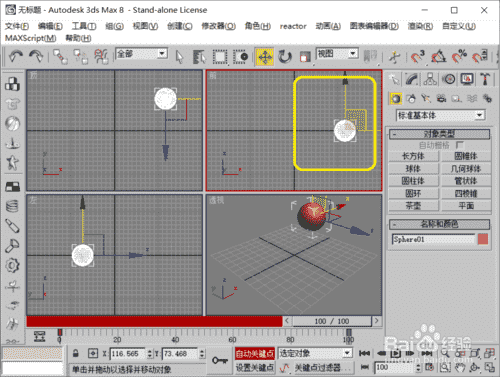Click the key icon beside auto key
This screenshot has height=377, width=500.
coord(220,360)
